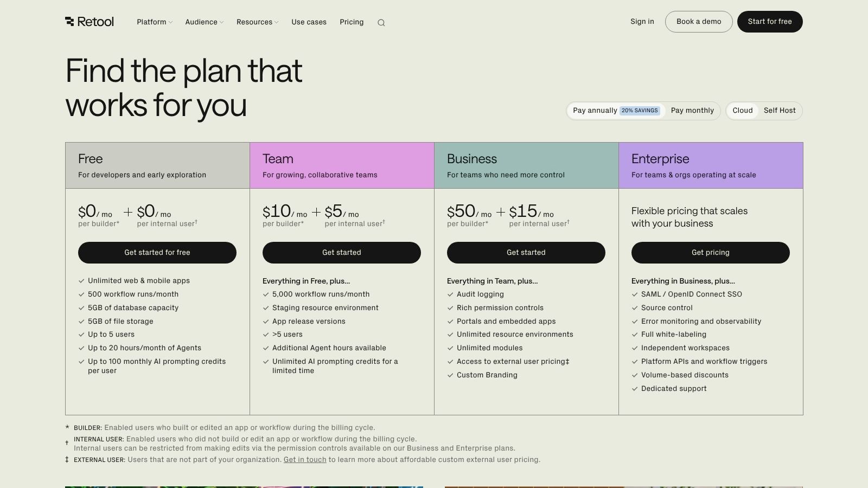Select the Cloud deployment option
This screenshot has height=488, width=868.
742,110
